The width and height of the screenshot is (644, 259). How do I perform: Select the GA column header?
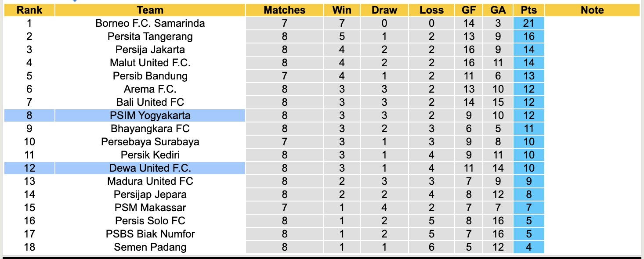pos(498,10)
